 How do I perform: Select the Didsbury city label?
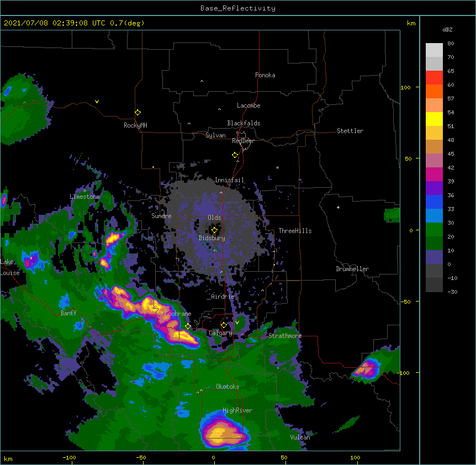coord(212,238)
